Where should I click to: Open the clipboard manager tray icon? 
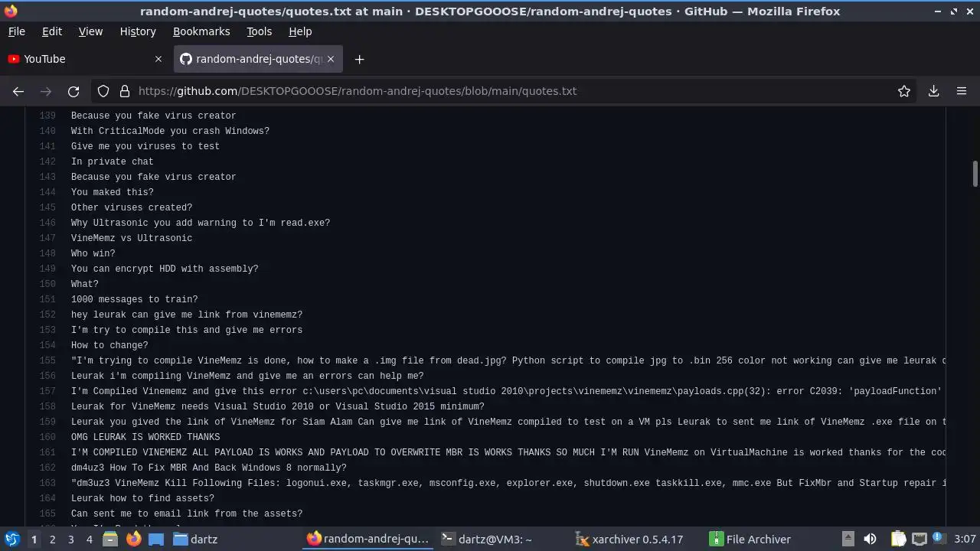898,540
